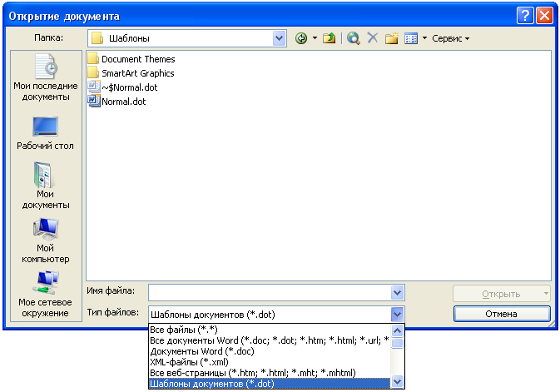Collapse the Тип файлов dropdown arrow
The height and width of the screenshot is (392, 560).
point(397,315)
